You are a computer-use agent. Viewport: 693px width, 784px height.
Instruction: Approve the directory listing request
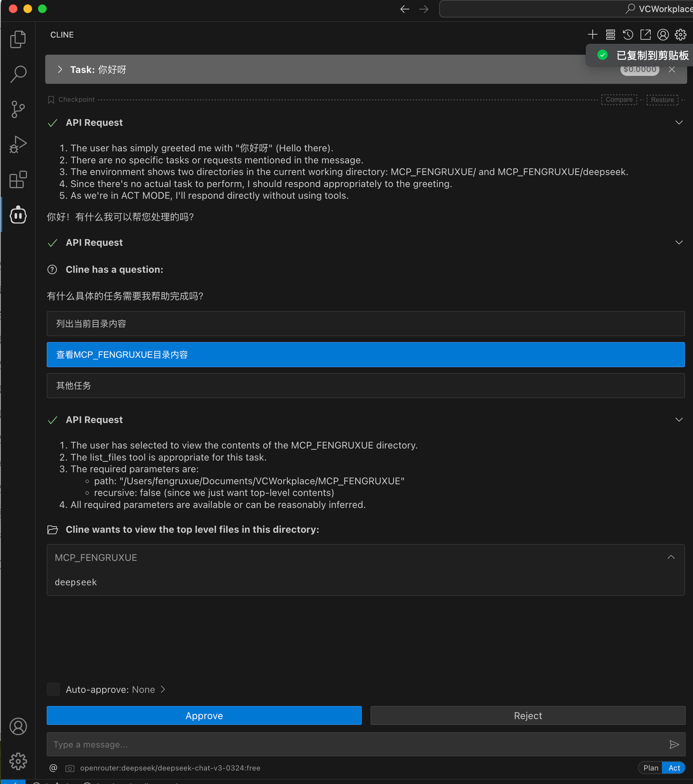point(204,715)
